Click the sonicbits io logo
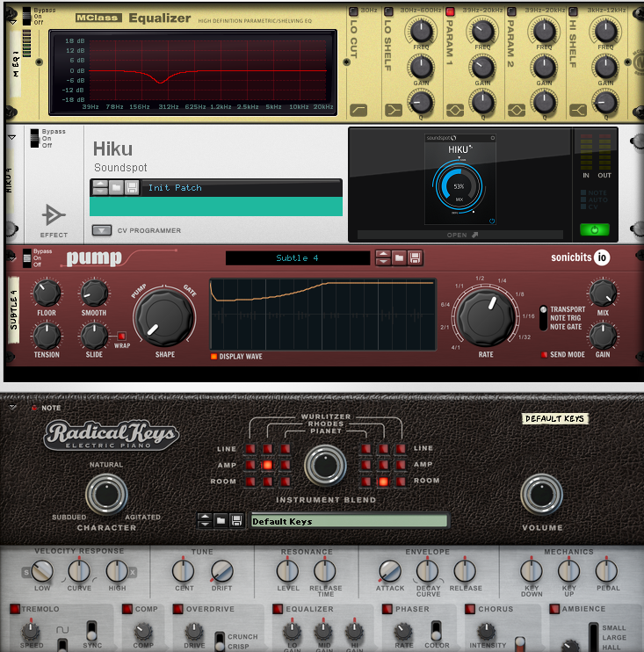Screen dimensions: 644x652 (x=581, y=257)
